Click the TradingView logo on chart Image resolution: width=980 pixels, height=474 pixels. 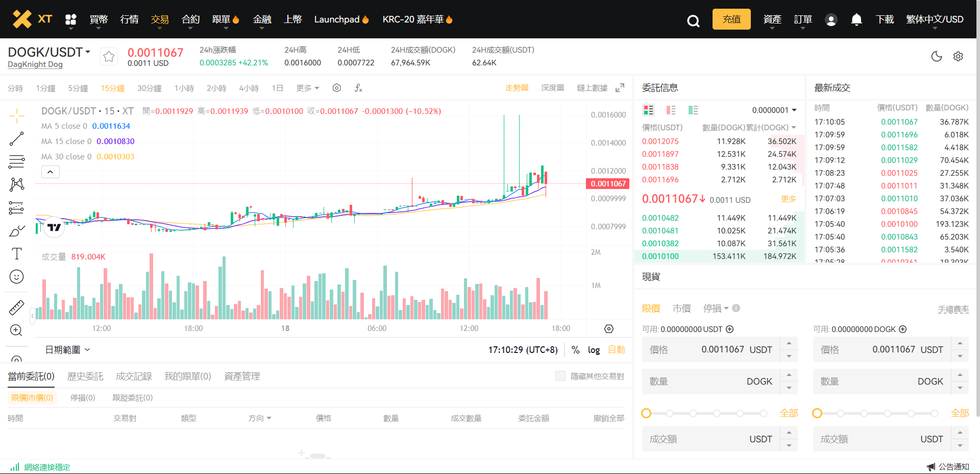click(x=54, y=227)
